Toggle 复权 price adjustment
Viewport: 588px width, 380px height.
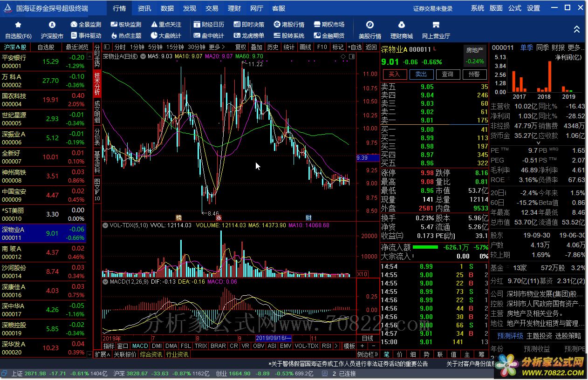point(240,47)
